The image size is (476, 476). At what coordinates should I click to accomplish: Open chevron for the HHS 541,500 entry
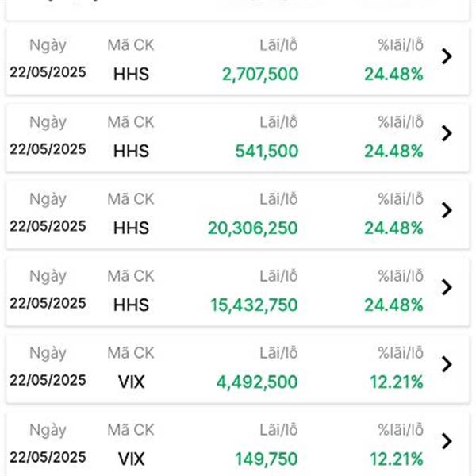point(447,133)
